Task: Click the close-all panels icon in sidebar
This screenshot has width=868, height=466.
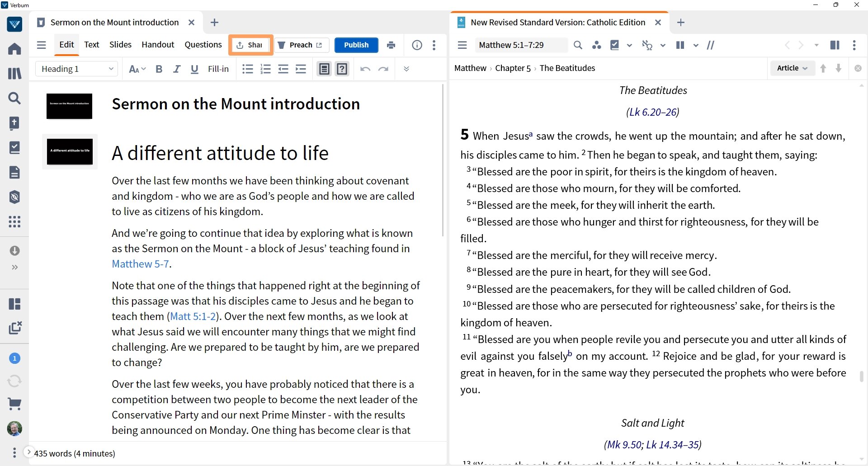Action: tap(15, 328)
